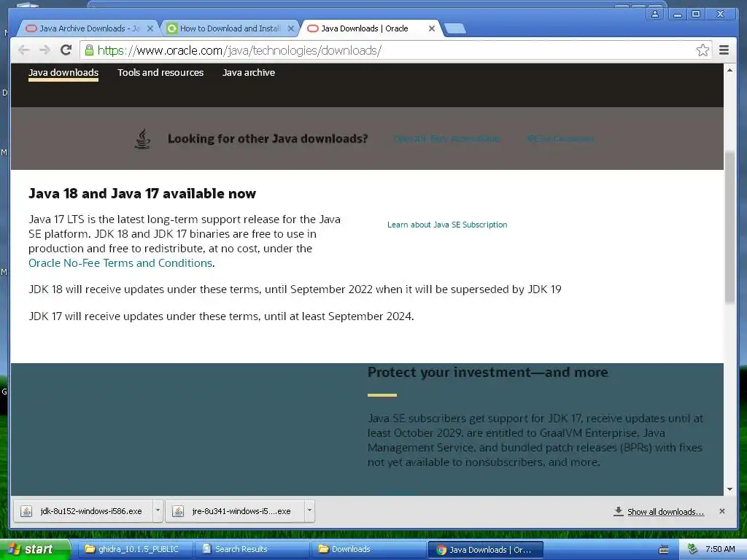The image size is (747, 560).
Task: Close the downloads bar
Action: 721,511
